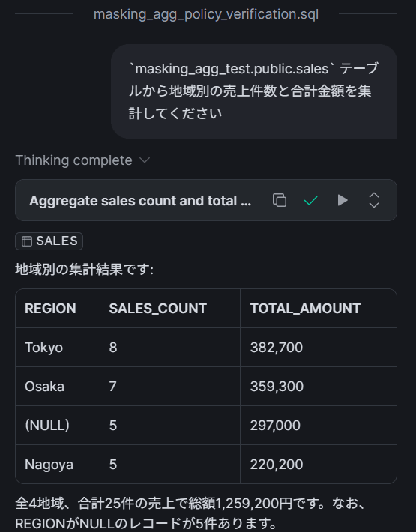Copy the generated SQL query
Image resolution: width=416 pixels, height=532 pixels.
tap(280, 200)
